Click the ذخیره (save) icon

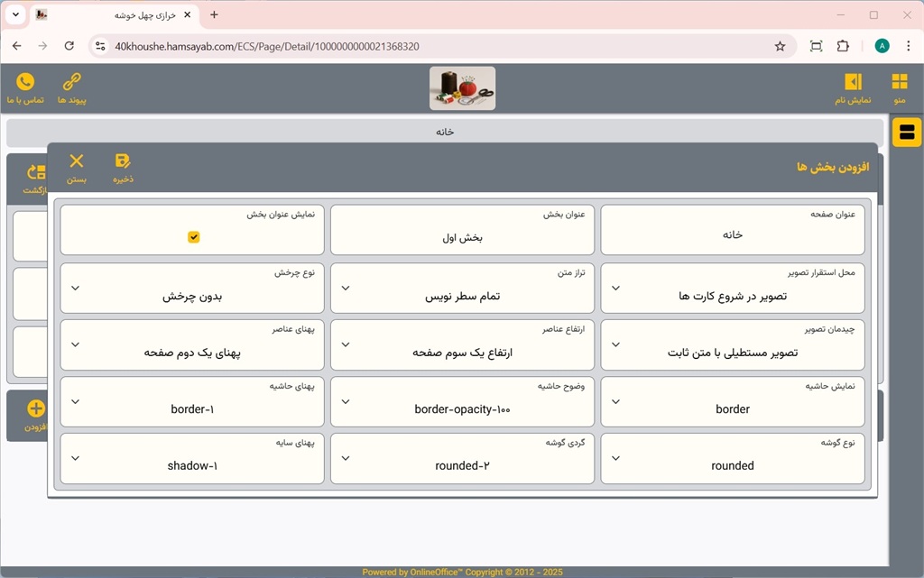[123, 161]
